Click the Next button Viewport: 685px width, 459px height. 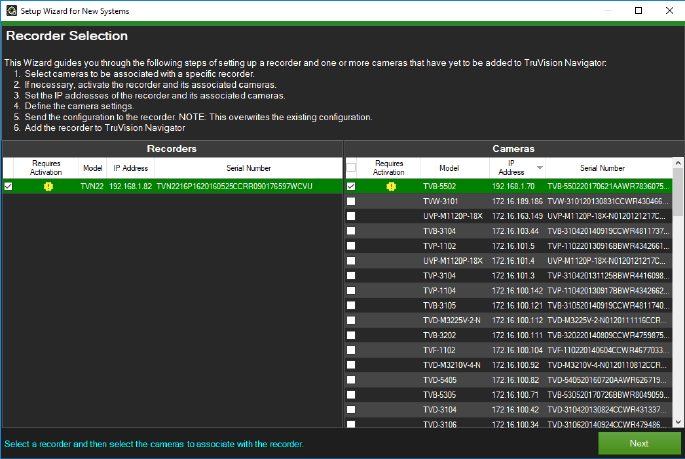pos(639,443)
